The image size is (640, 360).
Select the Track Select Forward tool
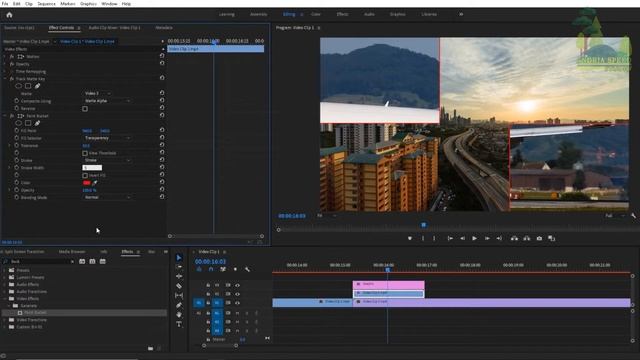point(179,267)
